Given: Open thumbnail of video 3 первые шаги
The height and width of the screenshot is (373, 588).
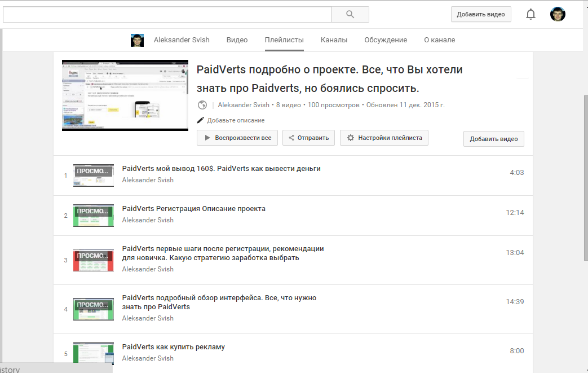Looking at the screenshot, I should tap(94, 260).
